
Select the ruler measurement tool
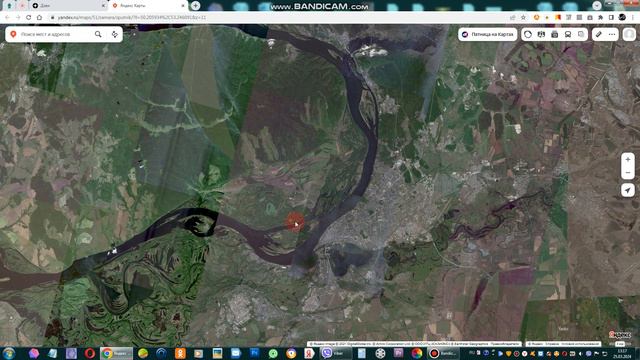[599, 34]
